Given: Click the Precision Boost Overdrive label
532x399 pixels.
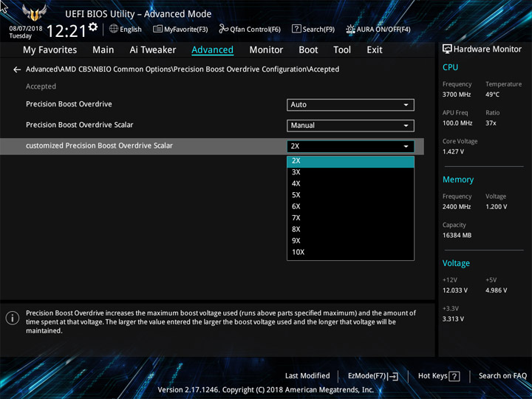Looking at the screenshot, I should click(x=69, y=104).
